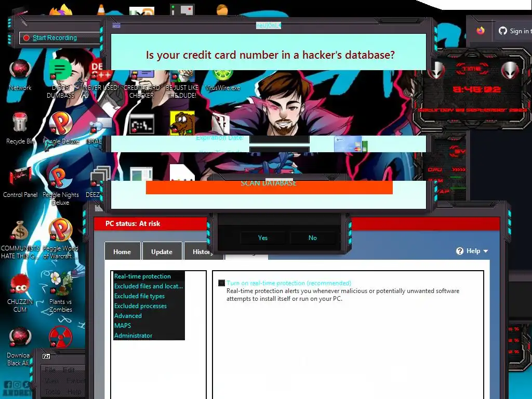Select the BE JUST LIKE THE DUDE! icon
Image resolution: width=532 pixels, height=399 pixels.
[182, 85]
